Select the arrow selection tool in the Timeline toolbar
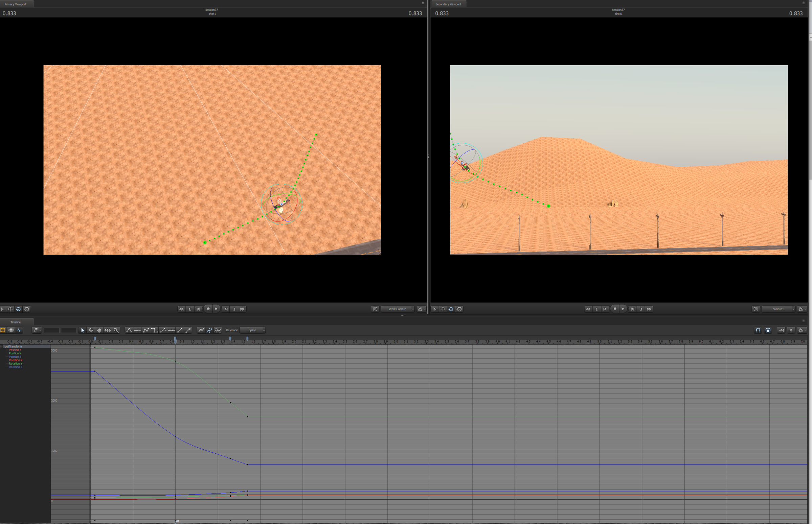This screenshot has width=812, height=524. click(83, 330)
